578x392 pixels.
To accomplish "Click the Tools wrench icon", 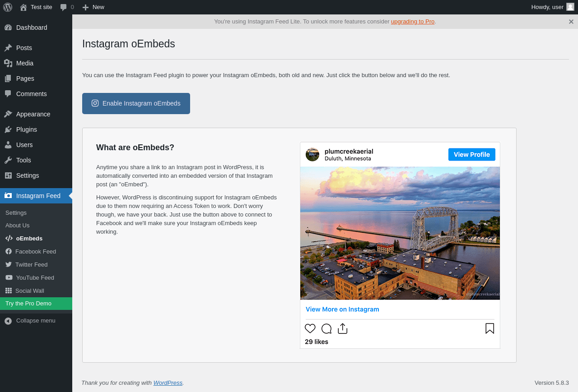I will [x=8, y=160].
